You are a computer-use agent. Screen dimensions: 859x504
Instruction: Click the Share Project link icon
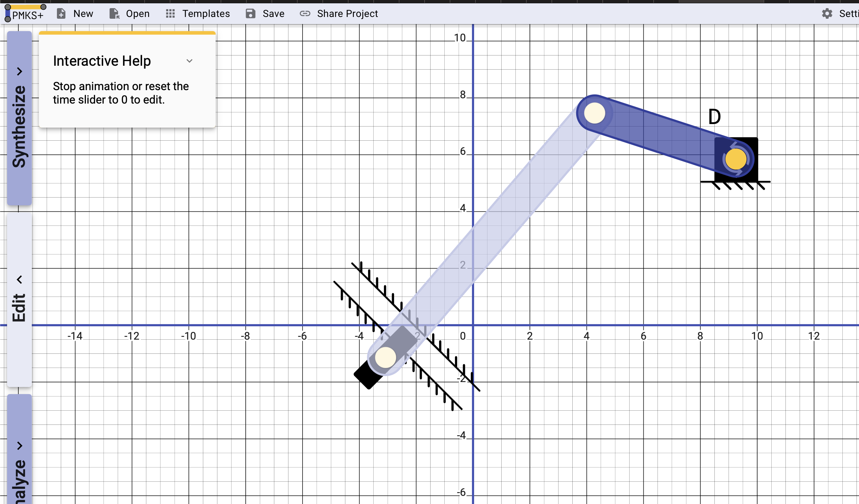click(x=305, y=14)
